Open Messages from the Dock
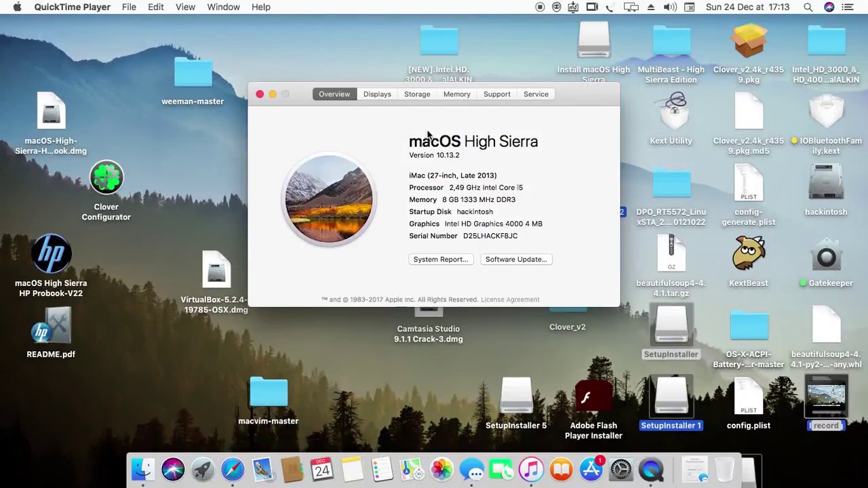Screen dimensions: 868x488 click(471, 469)
